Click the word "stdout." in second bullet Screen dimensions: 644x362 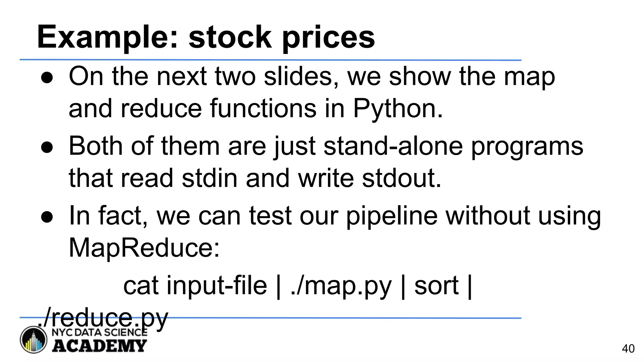coord(402,178)
